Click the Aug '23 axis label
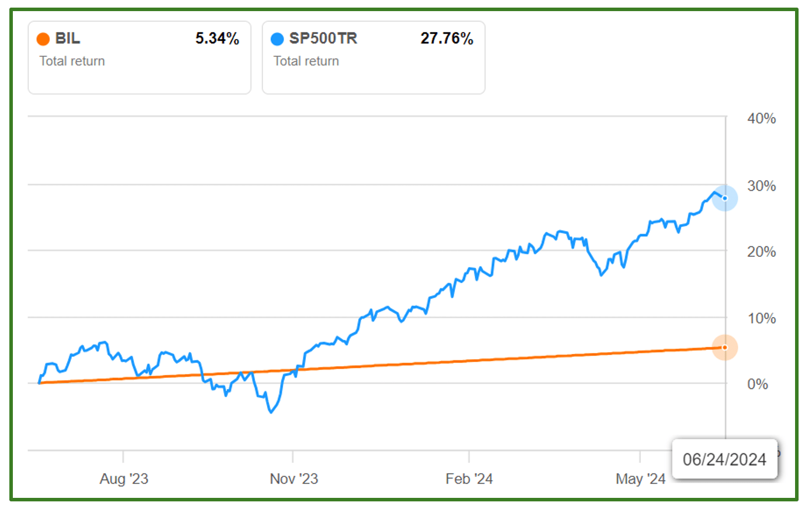 [x=124, y=479]
